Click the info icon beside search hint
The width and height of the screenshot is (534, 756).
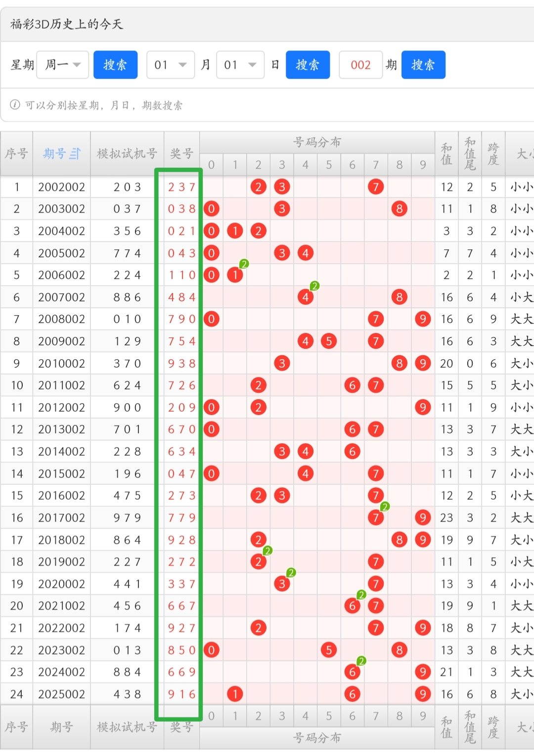[x=15, y=105]
